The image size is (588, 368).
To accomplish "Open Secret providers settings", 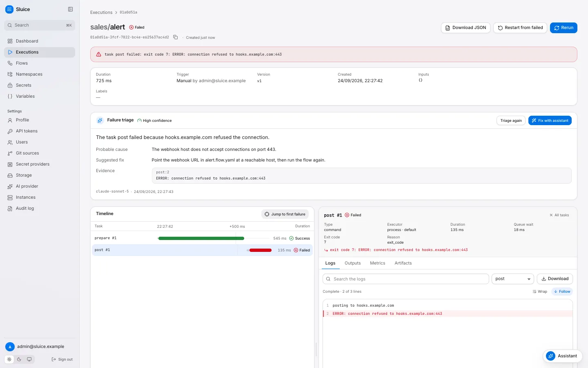I will 40,164.
